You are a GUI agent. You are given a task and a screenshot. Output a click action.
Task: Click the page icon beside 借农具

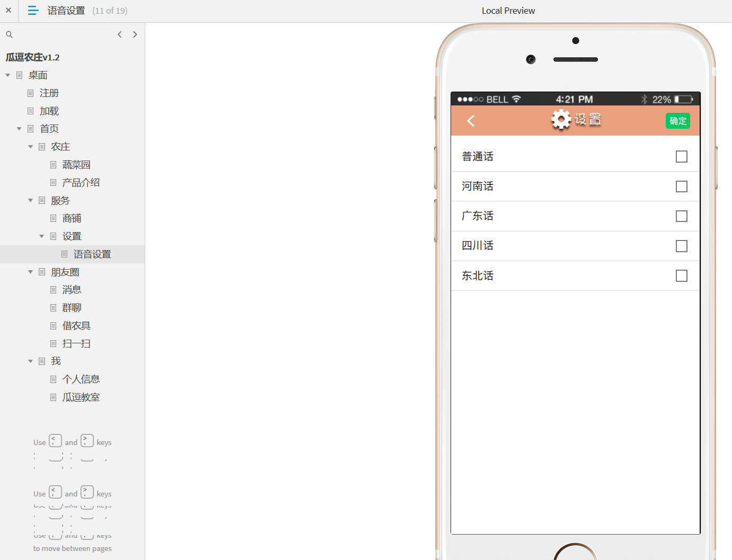pyautogui.click(x=54, y=326)
